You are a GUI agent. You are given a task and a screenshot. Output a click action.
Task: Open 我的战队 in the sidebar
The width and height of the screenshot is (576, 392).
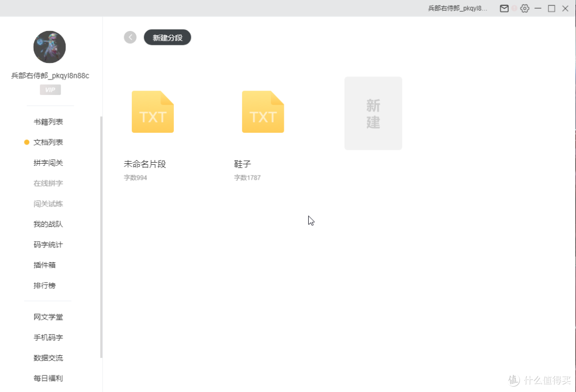pos(48,225)
